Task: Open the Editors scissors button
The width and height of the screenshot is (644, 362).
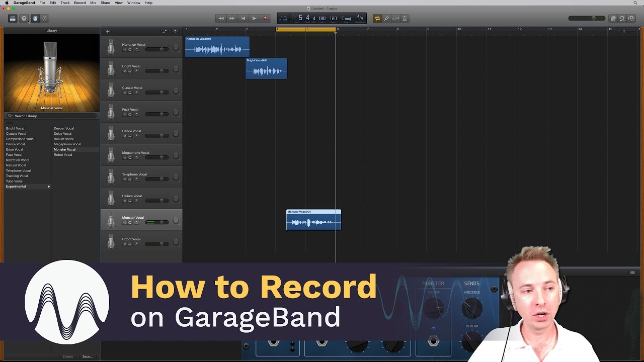Action: (x=44, y=19)
